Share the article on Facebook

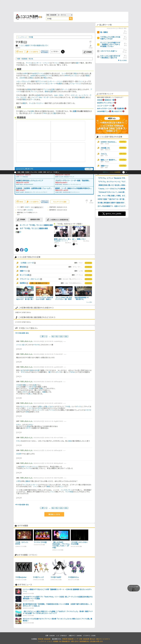tap(22, 250)
